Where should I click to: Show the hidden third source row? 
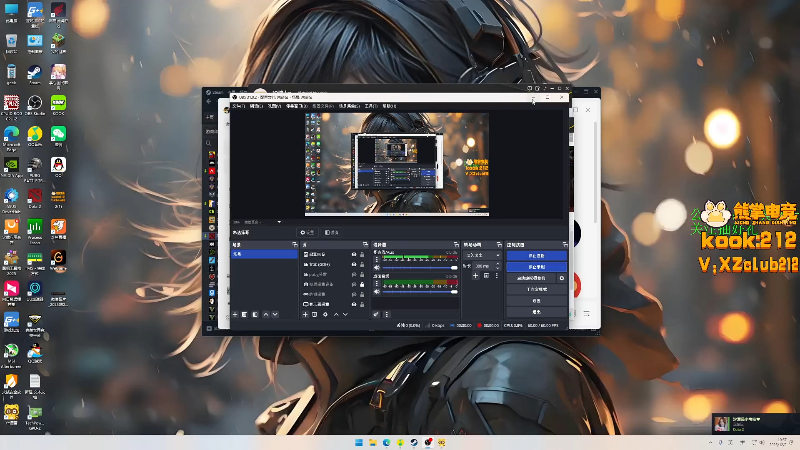click(x=354, y=274)
